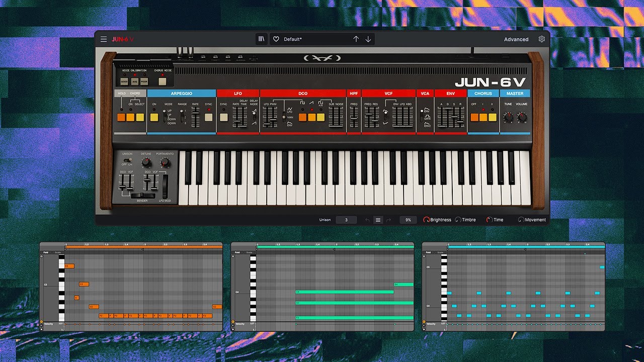This screenshot has height=362, width=644.
Task: Open the JUN-6 V hamburger main menu
Action: 104,39
